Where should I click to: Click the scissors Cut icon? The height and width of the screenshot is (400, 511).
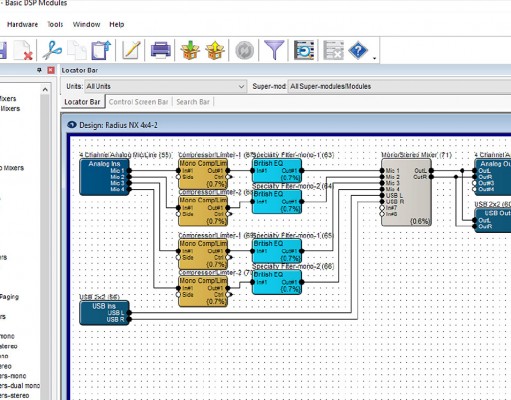point(52,50)
